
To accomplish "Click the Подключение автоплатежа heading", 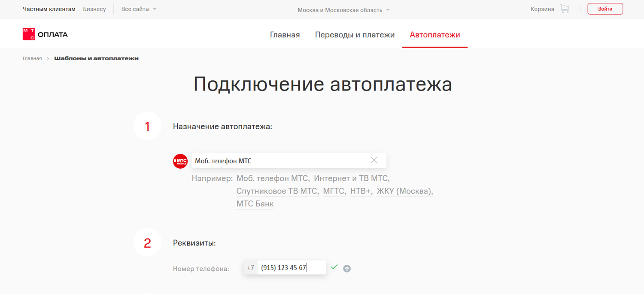I will coord(322,84).
